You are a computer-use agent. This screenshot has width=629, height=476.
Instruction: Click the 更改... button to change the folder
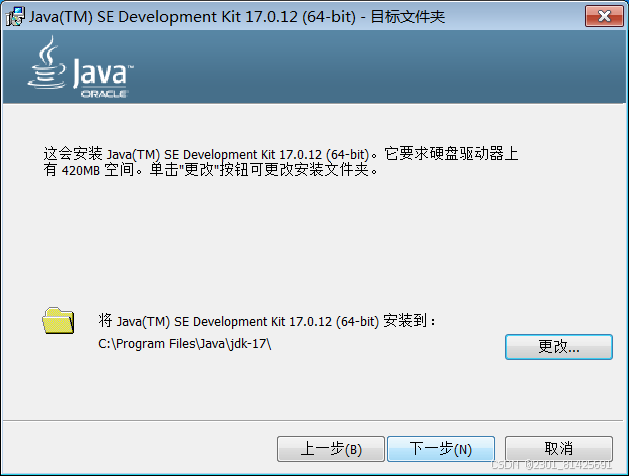558,347
